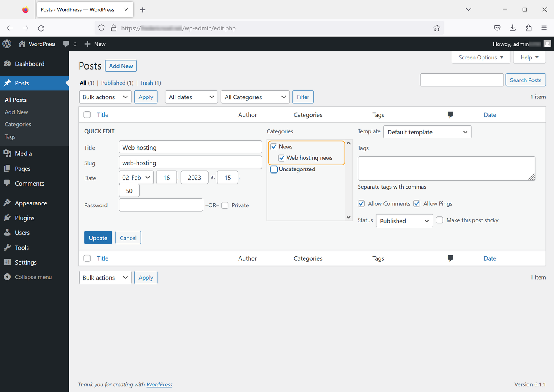Click the WordPress logo in the admin bar
The height and width of the screenshot is (392, 554).
click(x=7, y=44)
